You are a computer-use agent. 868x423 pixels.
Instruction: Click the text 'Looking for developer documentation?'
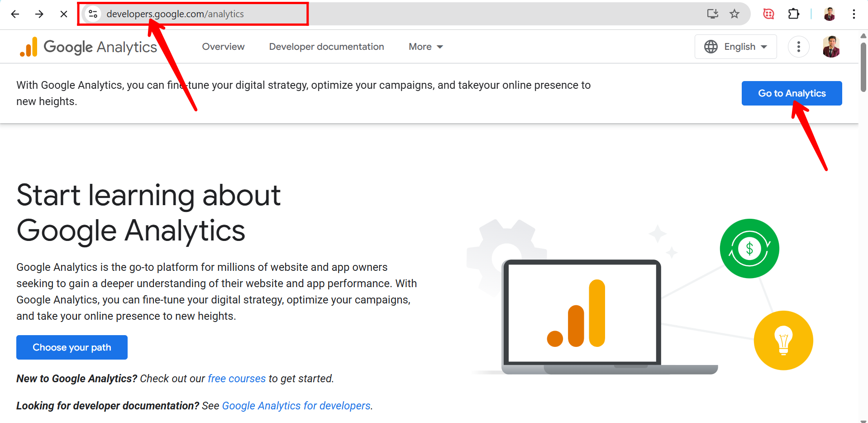[108, 406]
